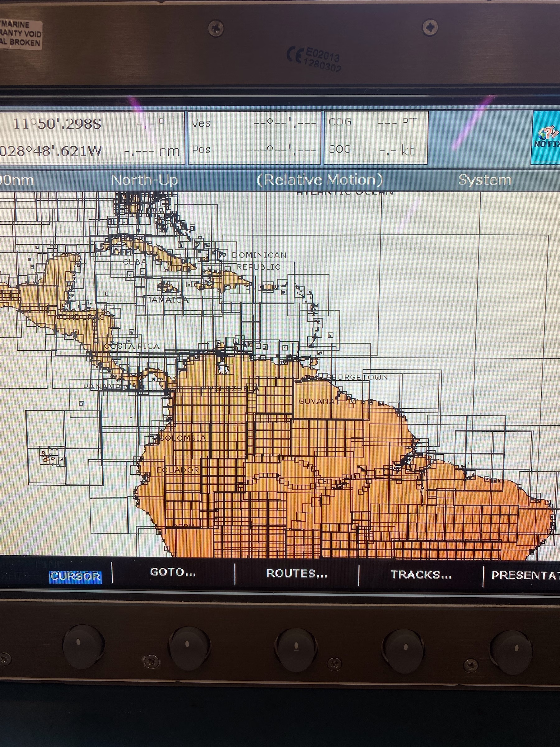This screenshot has height=747, width=560.
Task: Open the GOTO... softkey menu
Action: (x=173, y=572)
